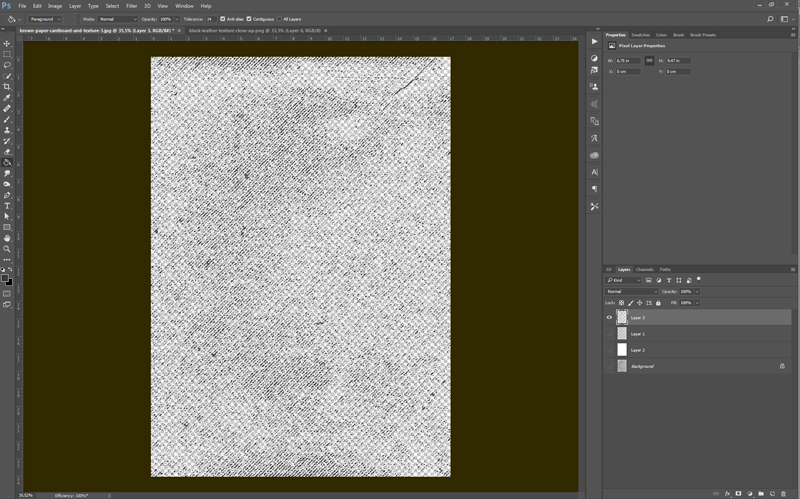The width and height of the screenshot is (800, 499).
Task: Click the type layer filter icon
Action: click(x=668, y=280)
